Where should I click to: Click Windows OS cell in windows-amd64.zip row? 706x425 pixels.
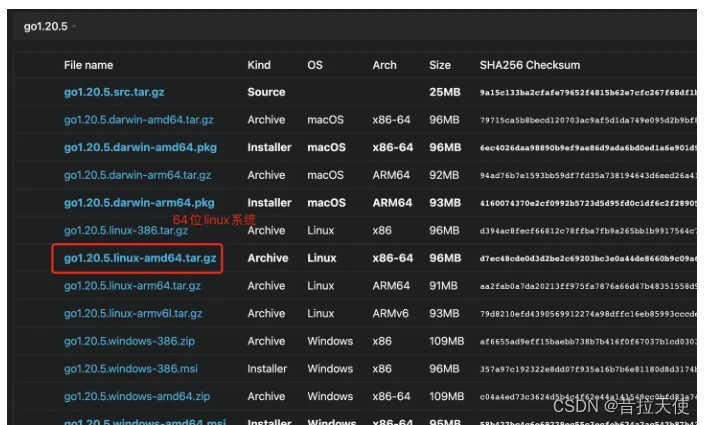pos(330,397)
